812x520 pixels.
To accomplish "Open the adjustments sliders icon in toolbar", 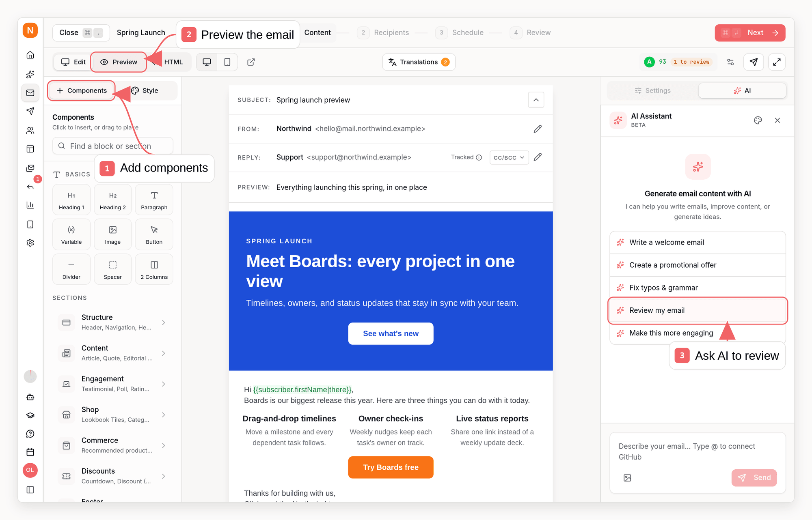I will [730, 62].
